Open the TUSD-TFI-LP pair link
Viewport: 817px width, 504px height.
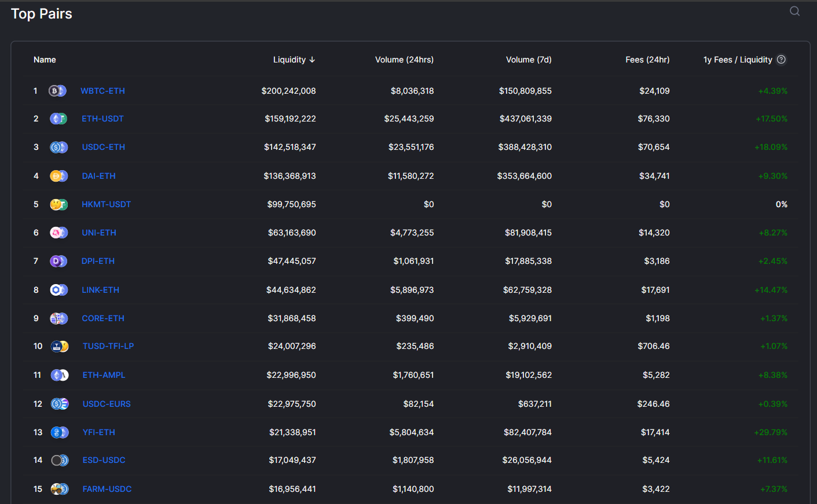click(x=108, y=346)
